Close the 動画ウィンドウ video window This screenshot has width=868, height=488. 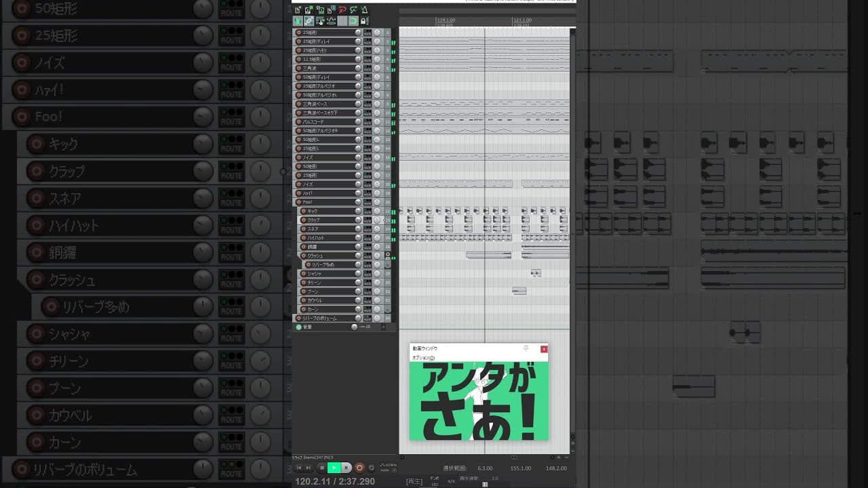point(544,349)
